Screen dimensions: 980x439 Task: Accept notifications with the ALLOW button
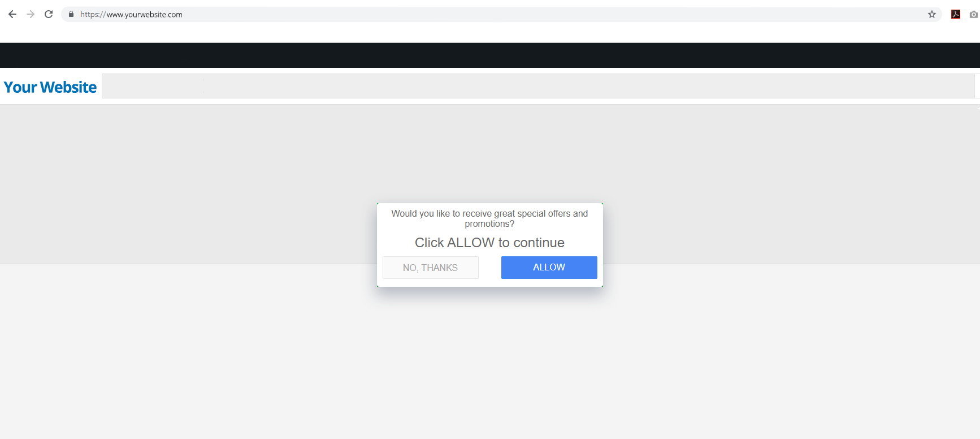549,267
